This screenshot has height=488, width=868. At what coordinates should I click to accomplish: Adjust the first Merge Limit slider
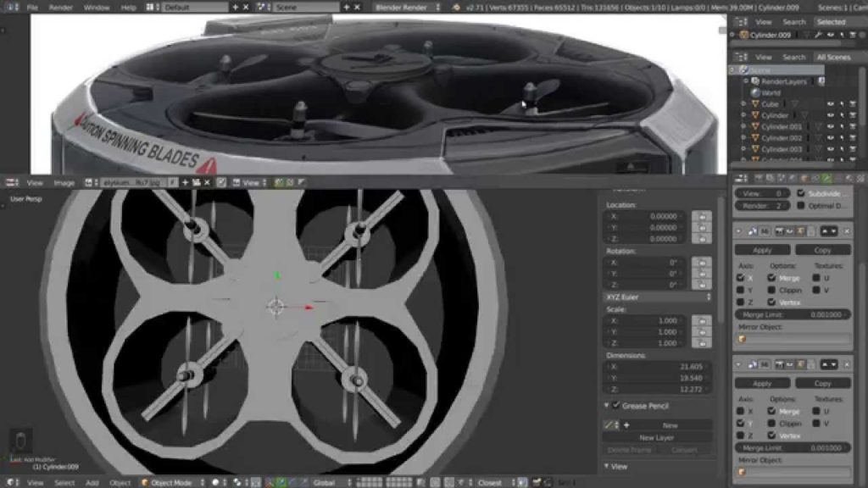pyautogui.click(x=793, y=315)
